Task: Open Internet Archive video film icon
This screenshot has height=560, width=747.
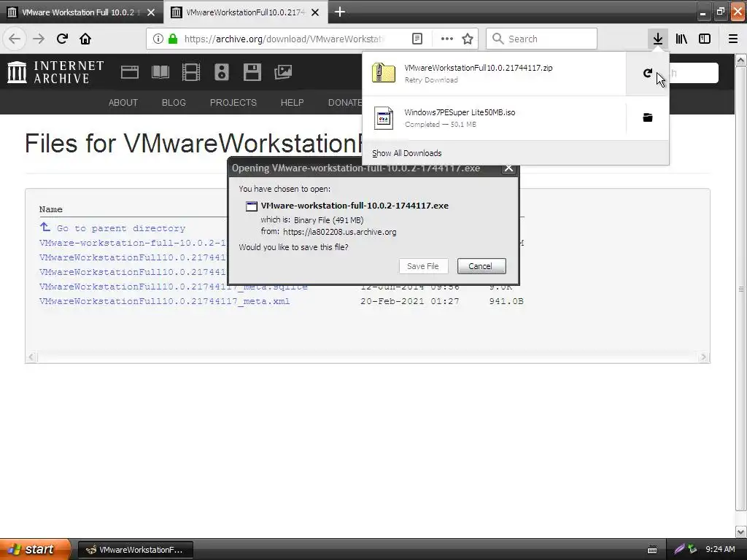Action: pyautogui.click(x=191, y=72)
